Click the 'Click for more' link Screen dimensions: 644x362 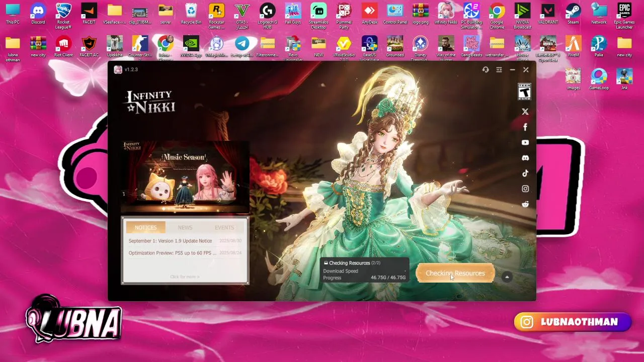click(185, 277)
